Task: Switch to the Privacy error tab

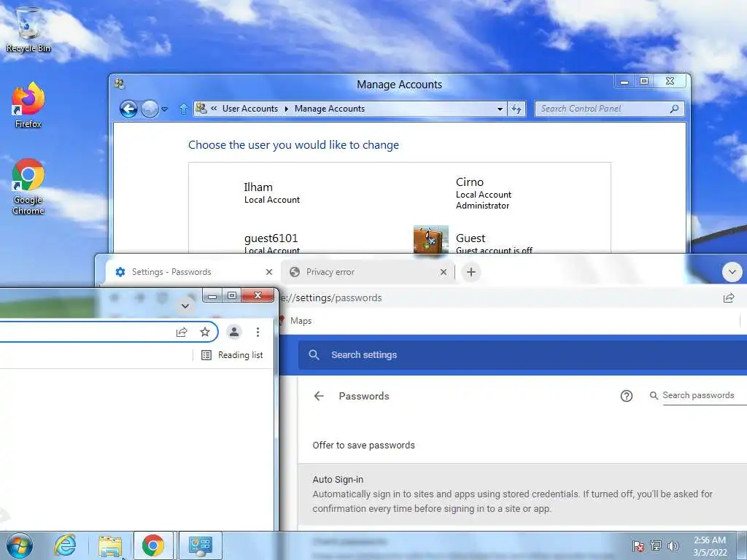Action: [368, 272]
